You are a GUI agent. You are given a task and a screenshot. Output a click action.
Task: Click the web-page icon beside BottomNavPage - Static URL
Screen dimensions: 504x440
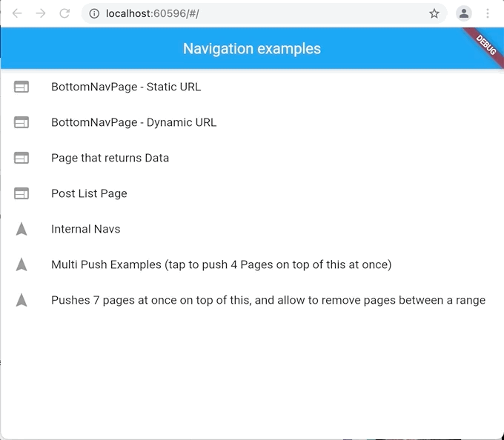21,87
